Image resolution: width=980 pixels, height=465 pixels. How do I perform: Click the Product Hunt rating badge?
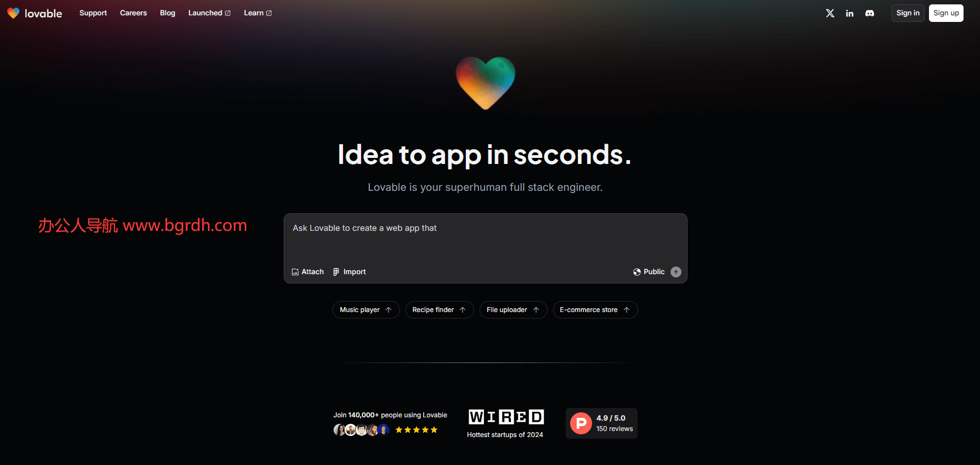coord(601,423)
